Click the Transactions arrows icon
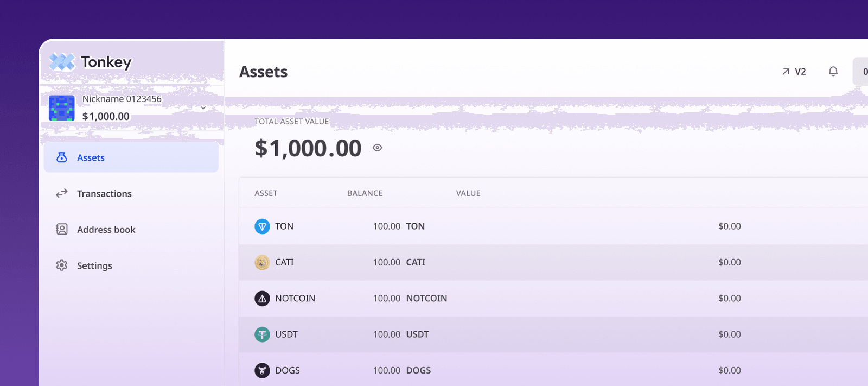868x386 pixels. click(x=62, y=193)
